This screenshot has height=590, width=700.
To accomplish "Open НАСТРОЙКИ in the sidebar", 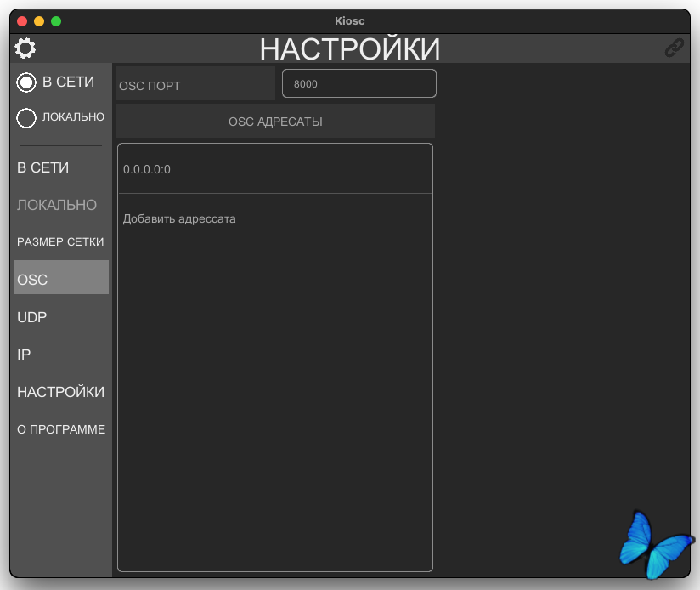I will [x=60, y=392].
